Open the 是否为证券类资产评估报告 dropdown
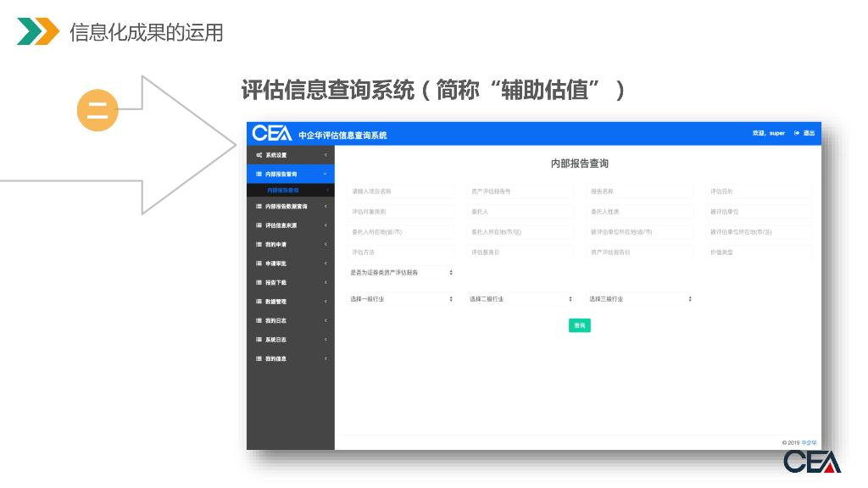 click(x=401, y=272)
